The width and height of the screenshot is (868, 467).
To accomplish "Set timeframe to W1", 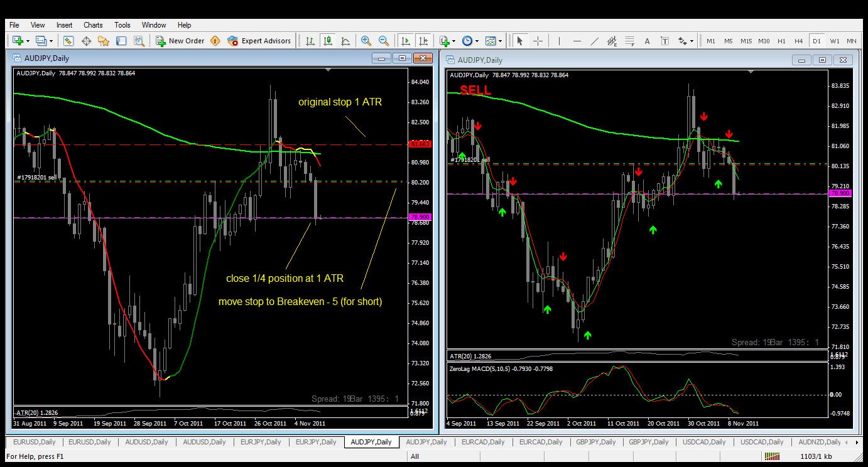I will pyautogui.click(x=834, y=41).
